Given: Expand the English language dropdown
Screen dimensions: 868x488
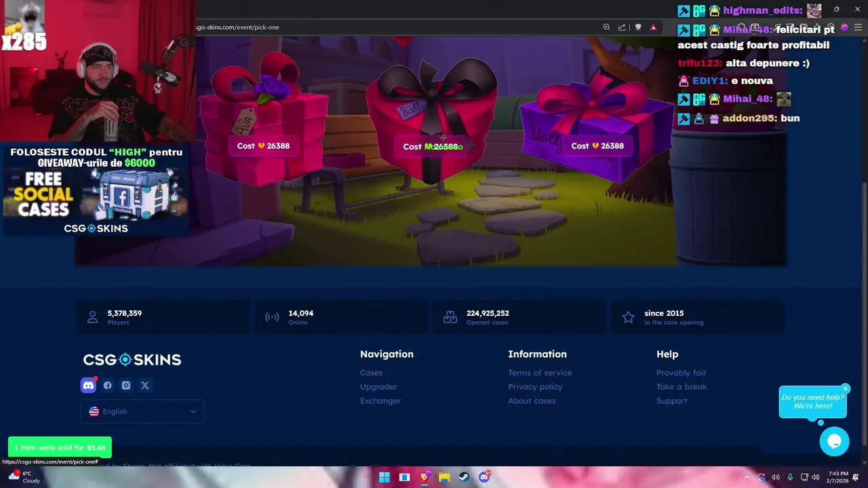Looking at the screenshot, I should click(x=142, y=411).
